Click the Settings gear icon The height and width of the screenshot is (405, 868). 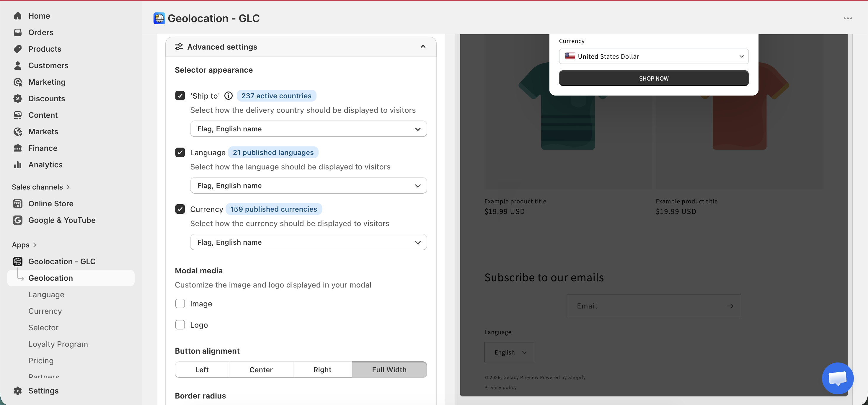pos(17,391)
